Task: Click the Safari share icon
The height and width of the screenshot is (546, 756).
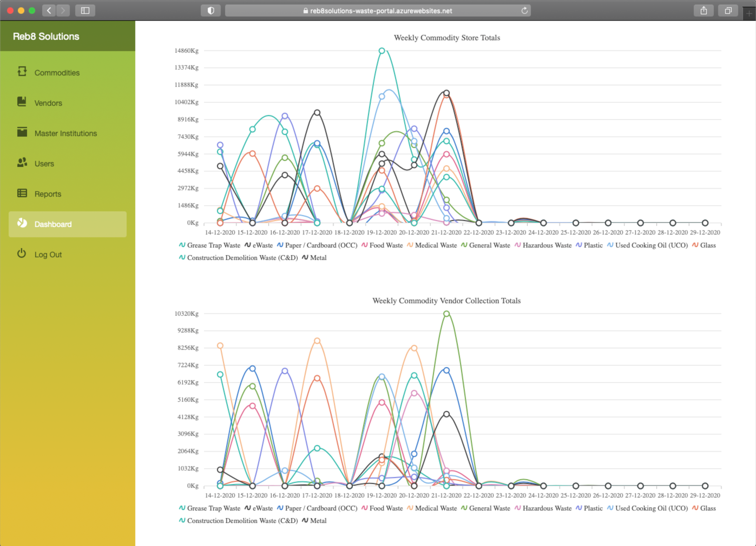Action: (703, 11)
